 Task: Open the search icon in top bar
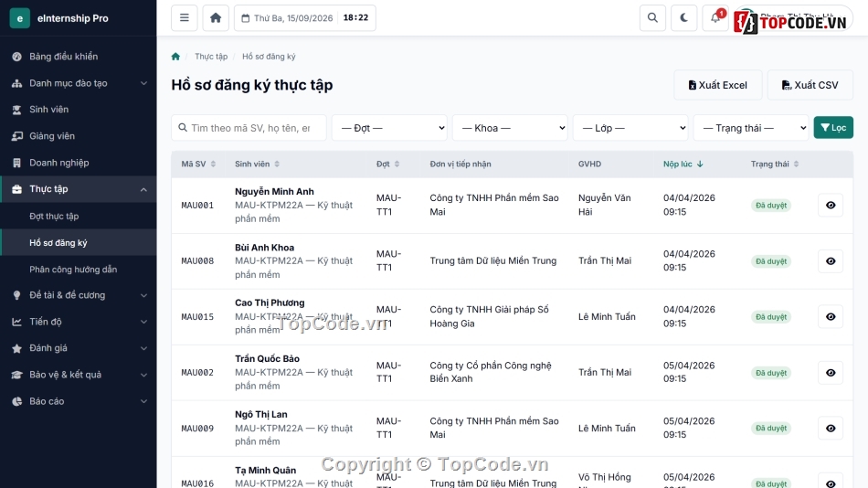(x=652, y=17)
